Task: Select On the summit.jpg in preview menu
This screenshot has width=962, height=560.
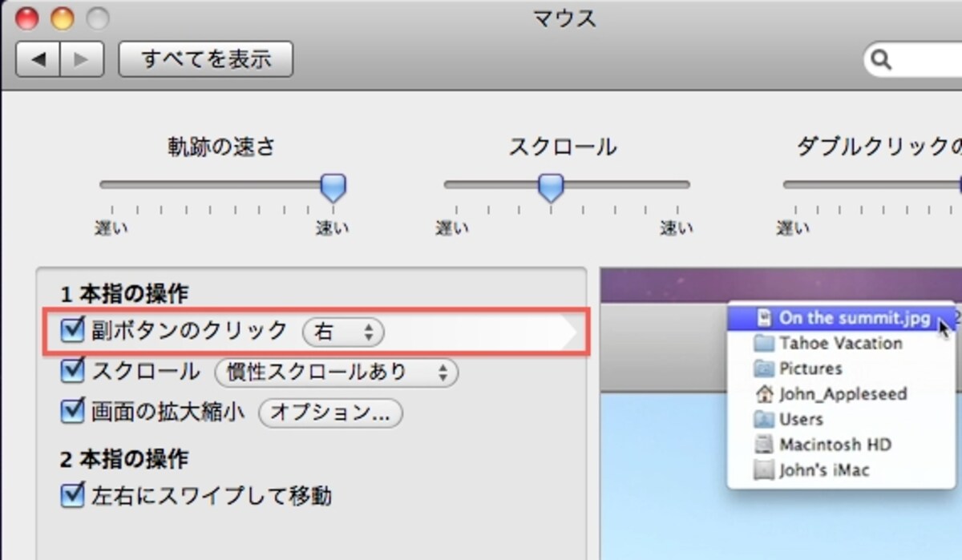Action: click(x=840, y=317)
